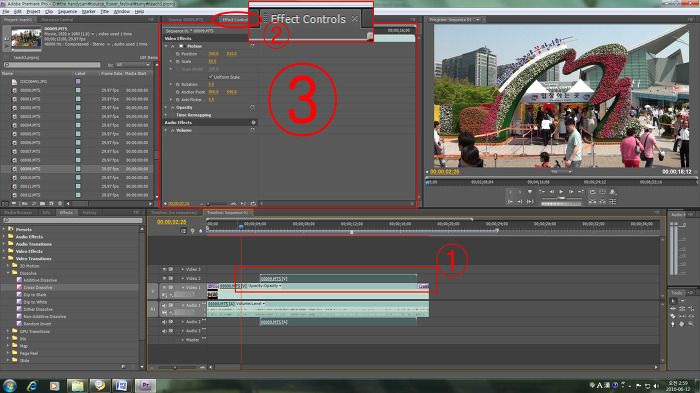Reset the Opacity effect
Viewport: 700px width, 393px height.
[x=252, y=107]
